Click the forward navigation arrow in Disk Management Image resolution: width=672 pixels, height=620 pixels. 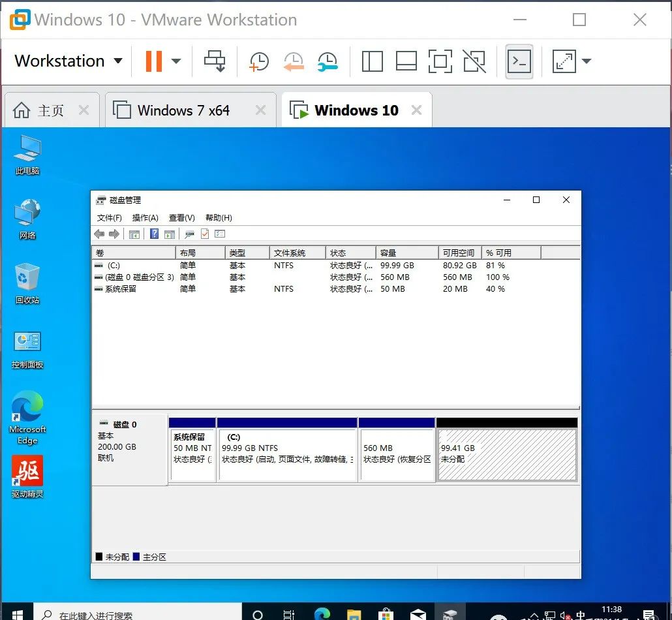[114, 234]
